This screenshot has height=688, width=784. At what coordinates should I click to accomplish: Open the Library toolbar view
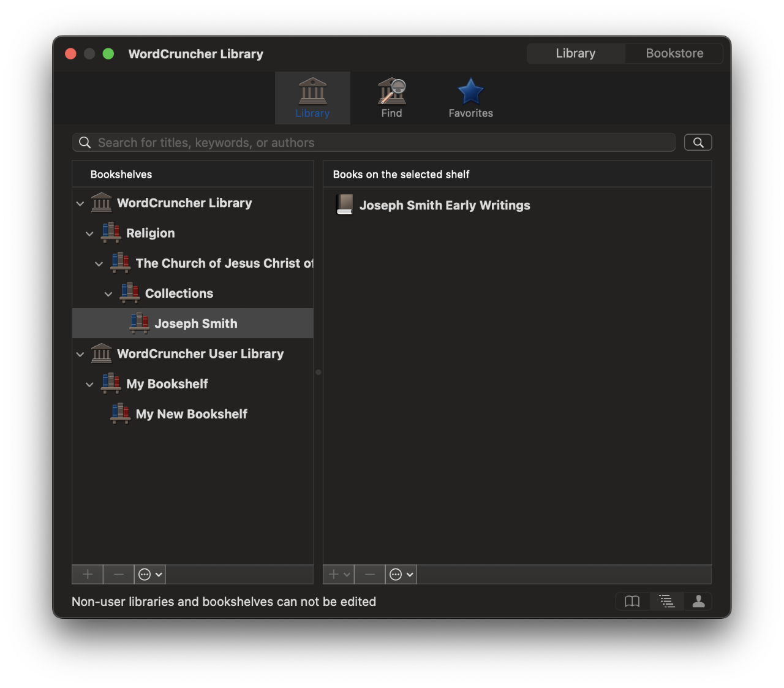click(312, 98)
